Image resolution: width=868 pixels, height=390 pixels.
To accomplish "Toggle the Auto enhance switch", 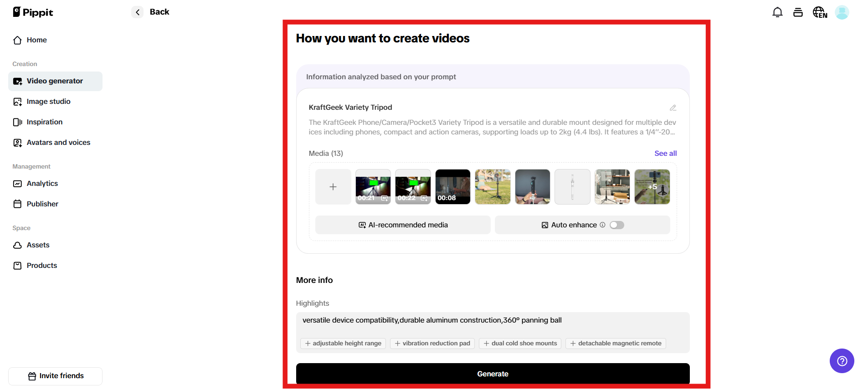I will 616,225.
